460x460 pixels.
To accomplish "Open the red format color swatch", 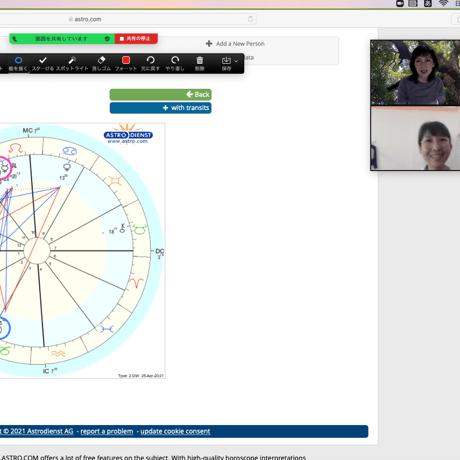I will [x=126, y=63].
